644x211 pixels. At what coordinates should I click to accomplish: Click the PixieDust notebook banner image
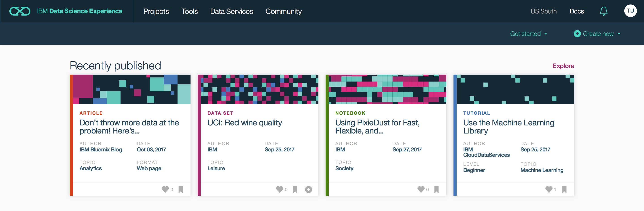[x=387, y=89]
